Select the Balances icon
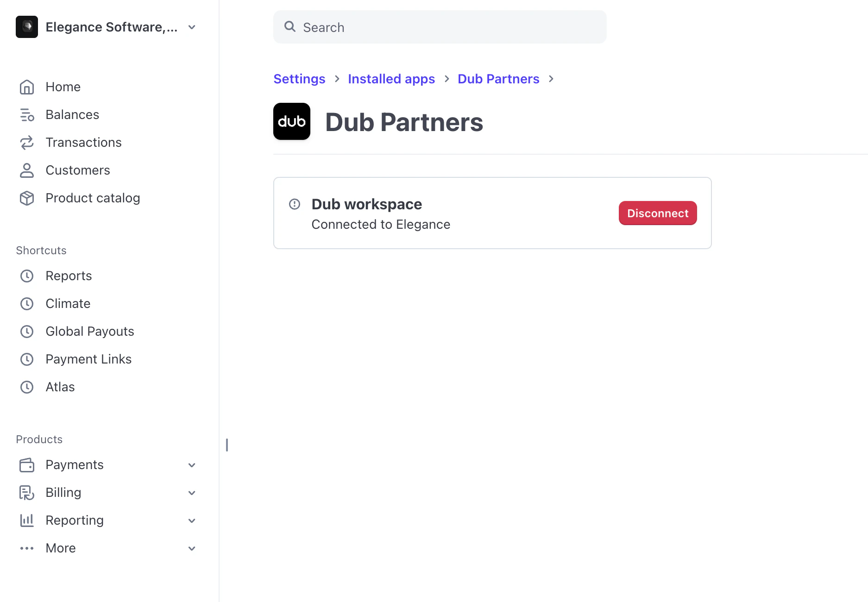This screenshot has height=602, width=868. click(27, 114)
